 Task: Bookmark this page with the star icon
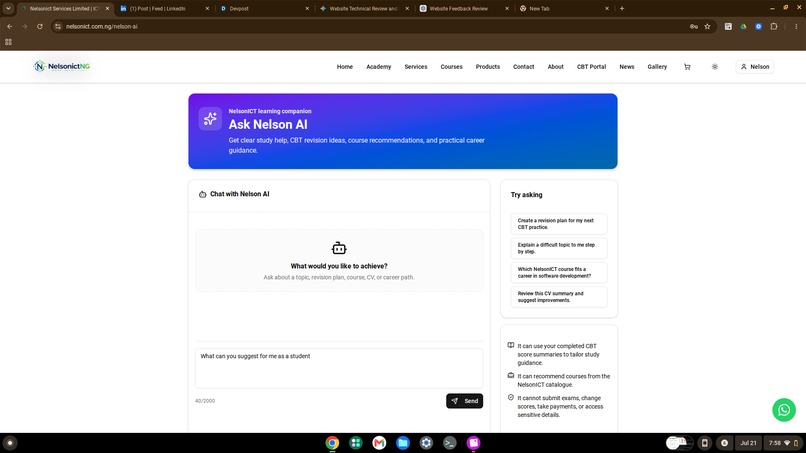[707, 26]
